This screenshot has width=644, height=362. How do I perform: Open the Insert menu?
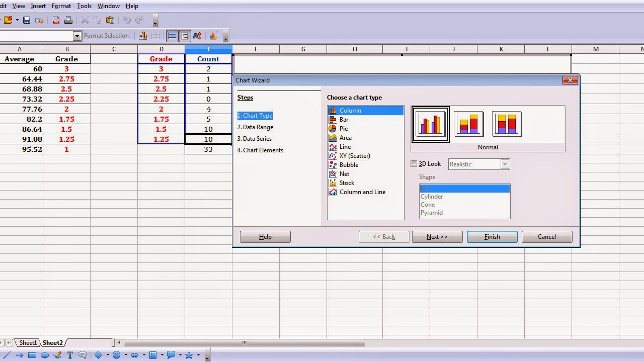point(38,6)
